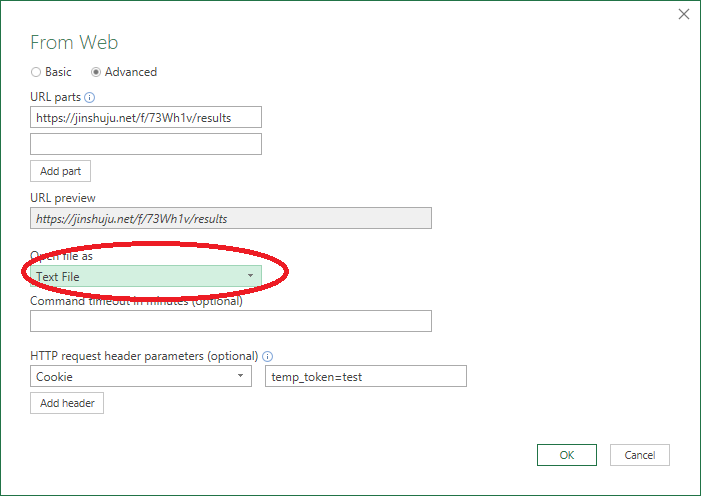This screenshot has height=496, width=701.
Task: Click the first URL part field with jinshuju address
Action: click(146, 117)
